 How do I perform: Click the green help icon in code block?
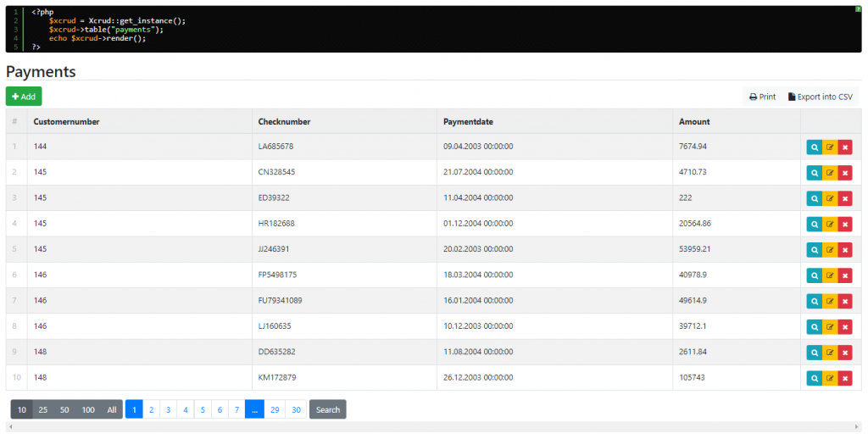pyautogui.click(x=858, y=8)
